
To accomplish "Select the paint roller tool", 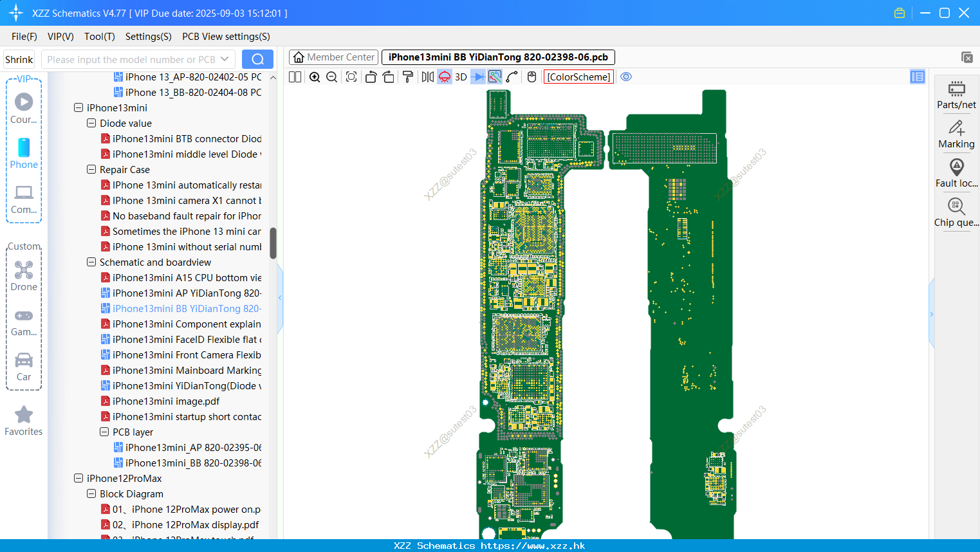I will pos(407,77).
